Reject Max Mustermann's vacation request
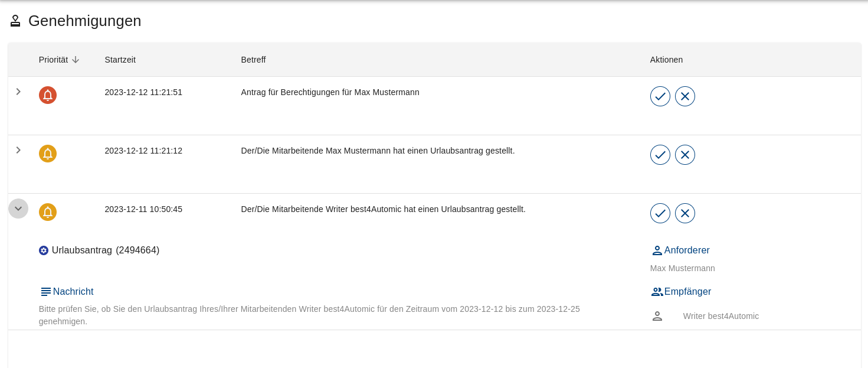Image resolution: width=868 pixels, height=368 pixels. (x=684, y=155)
